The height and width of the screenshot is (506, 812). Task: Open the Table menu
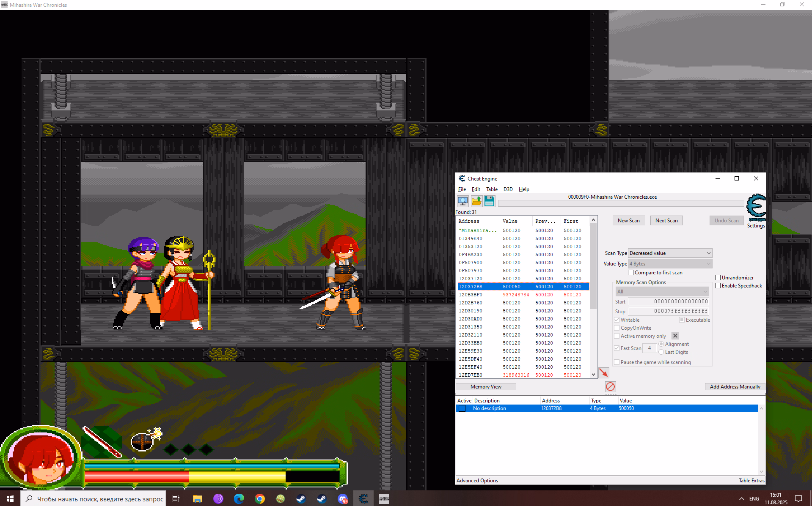click(x=492, y=189)
